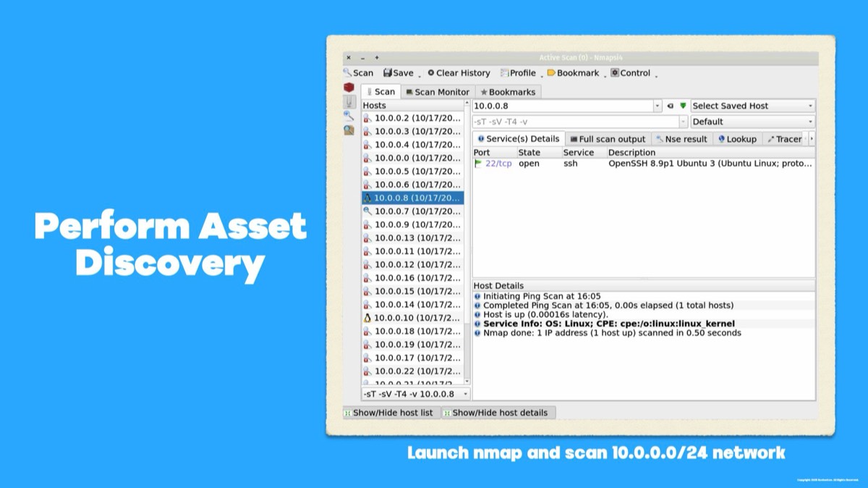Viewport: 868px width, 488px height.
Task: Click the bottom left sidebar icon
Action: click(x=349, y=130)
